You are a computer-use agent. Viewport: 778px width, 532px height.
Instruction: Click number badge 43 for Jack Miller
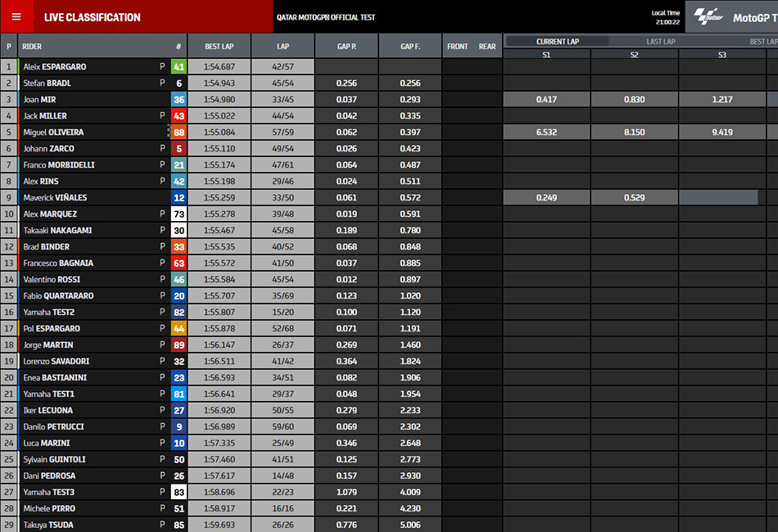[179, 115]
